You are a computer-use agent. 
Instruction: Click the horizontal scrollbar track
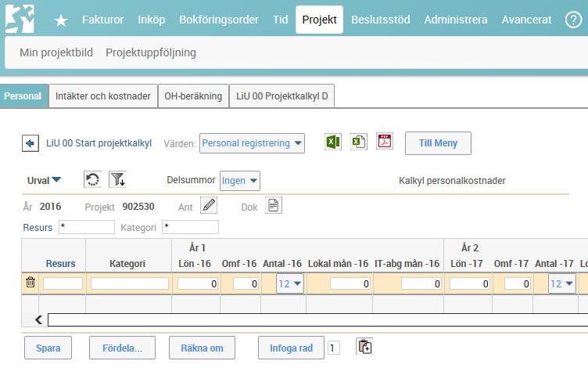coord(317,320)
